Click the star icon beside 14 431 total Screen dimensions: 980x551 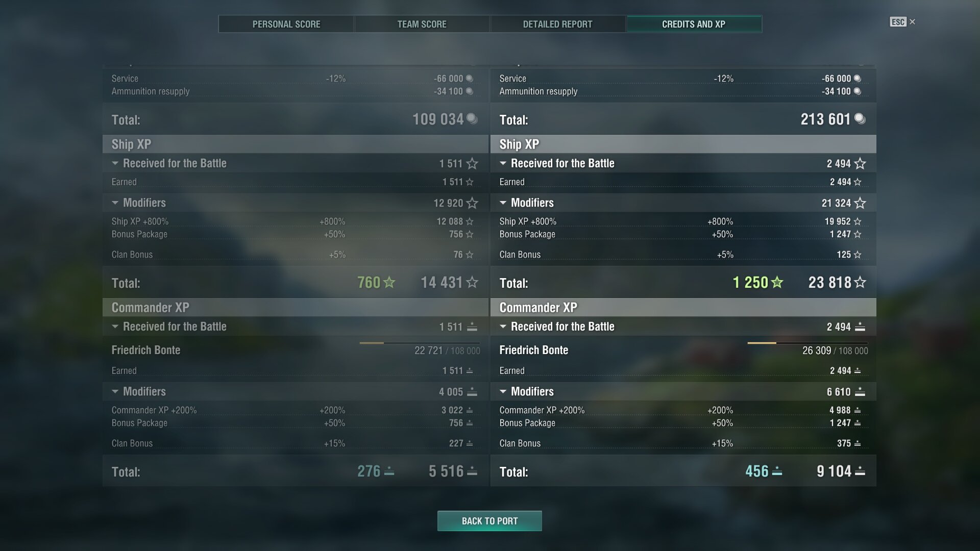click(x=472, y=282)
